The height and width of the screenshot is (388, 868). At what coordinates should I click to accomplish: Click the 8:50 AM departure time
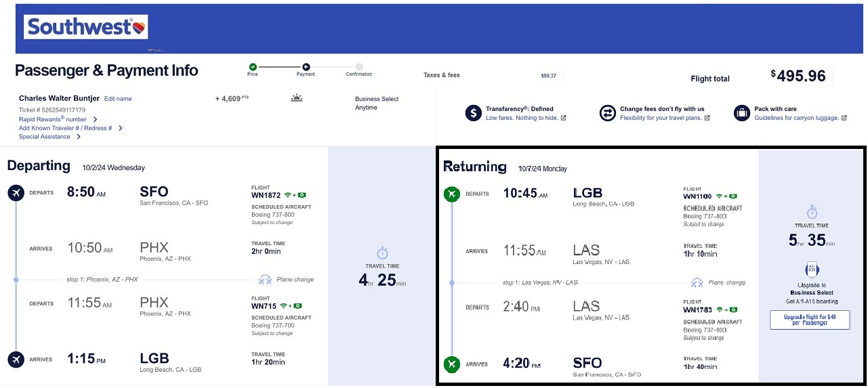tap(86, 192)
